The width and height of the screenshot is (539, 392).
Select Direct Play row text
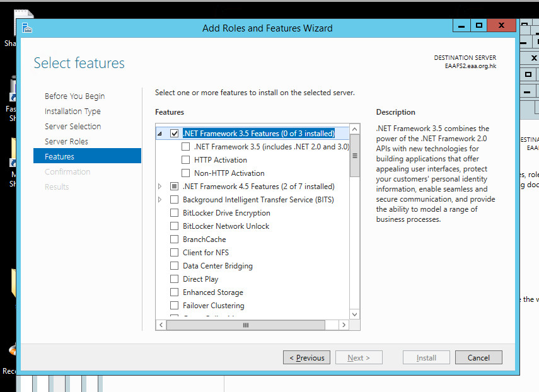coord(200,279)
